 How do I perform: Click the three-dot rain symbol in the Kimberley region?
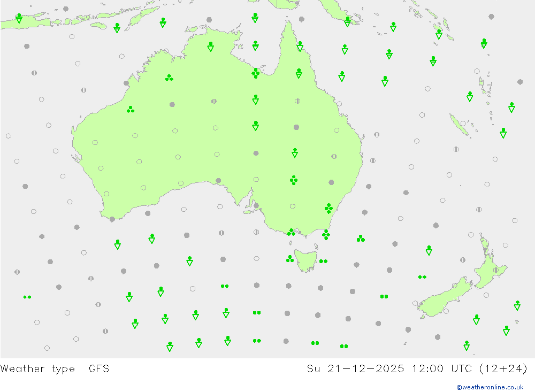coord(169,78)
